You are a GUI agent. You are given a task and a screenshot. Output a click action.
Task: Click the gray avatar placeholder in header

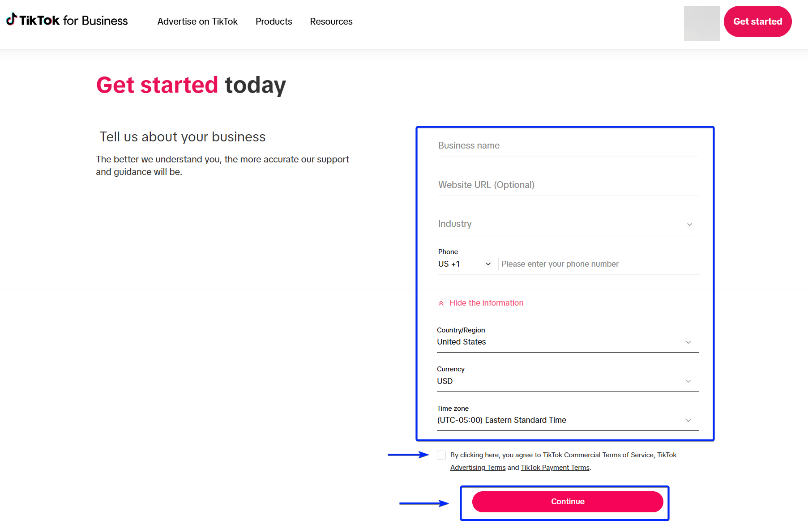(701, 23)
